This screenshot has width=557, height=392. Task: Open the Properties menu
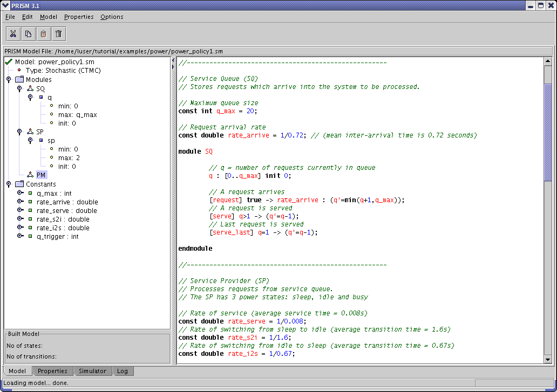point(79,17)
